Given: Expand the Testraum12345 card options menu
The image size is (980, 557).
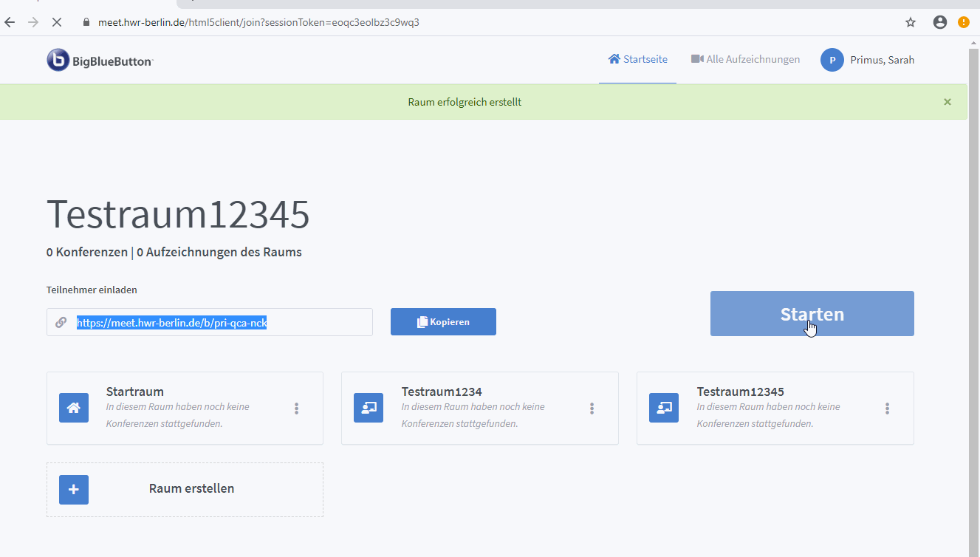Looking at the screenshot, I should click(887, 409).
